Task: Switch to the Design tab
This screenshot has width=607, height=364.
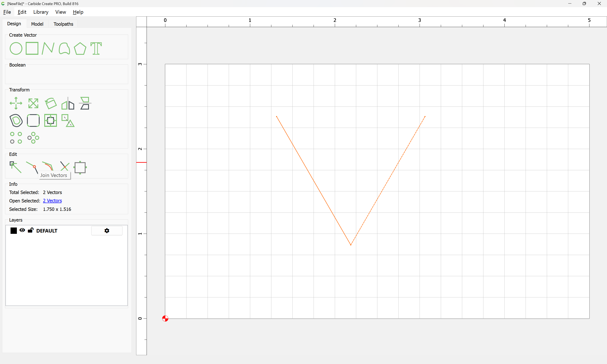Action: coord(14,24)
